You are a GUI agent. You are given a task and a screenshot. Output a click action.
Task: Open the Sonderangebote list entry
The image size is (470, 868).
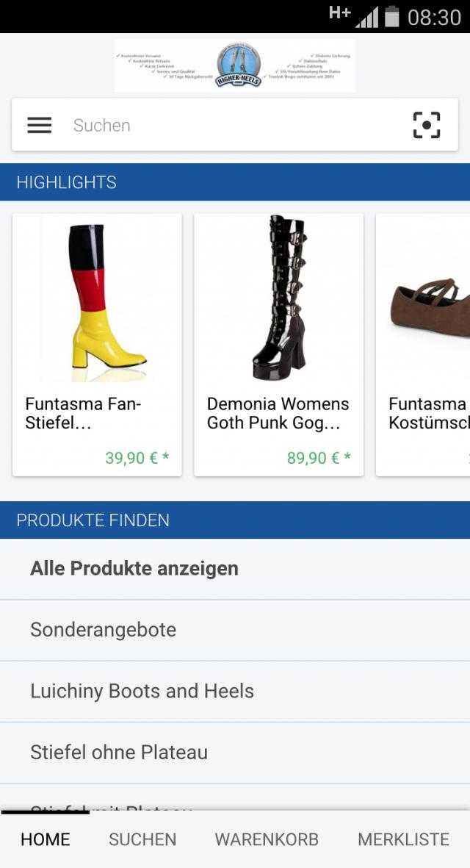103,629
